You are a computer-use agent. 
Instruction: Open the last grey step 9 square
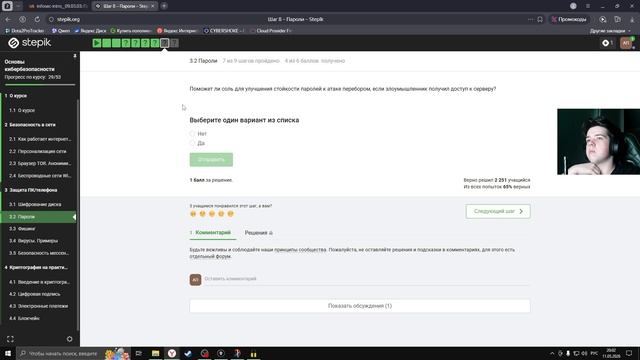pos(174,43)
